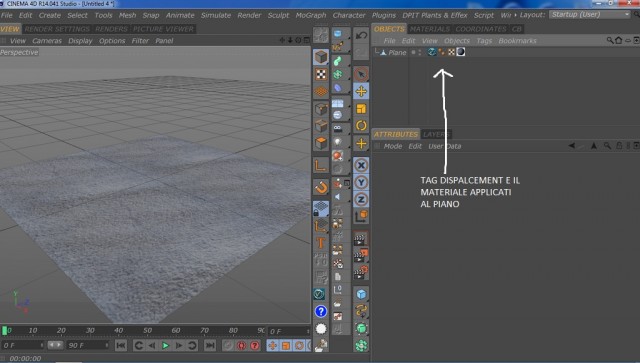Select the Rotate tool icon
Viewport: 640px width, 363px height.
point(361,126)
